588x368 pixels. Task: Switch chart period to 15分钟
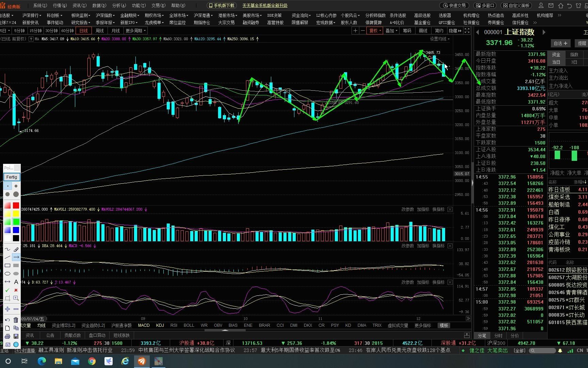click(35, 31)
